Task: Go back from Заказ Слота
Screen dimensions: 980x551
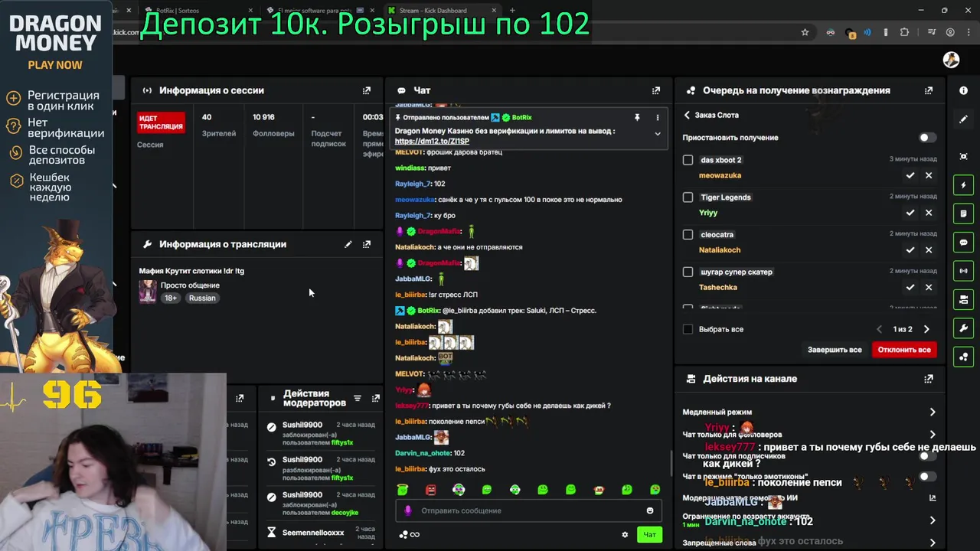Action: point(687,115)
